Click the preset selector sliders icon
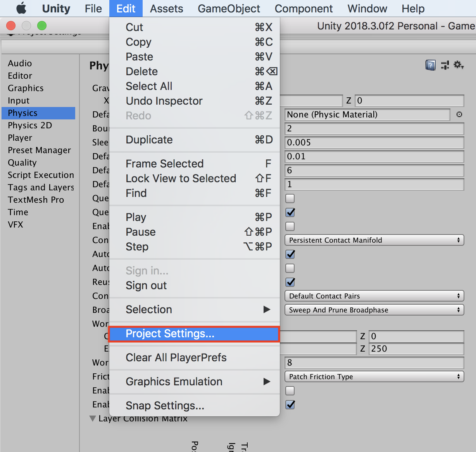The image size is (476, 452). point(445,65)
